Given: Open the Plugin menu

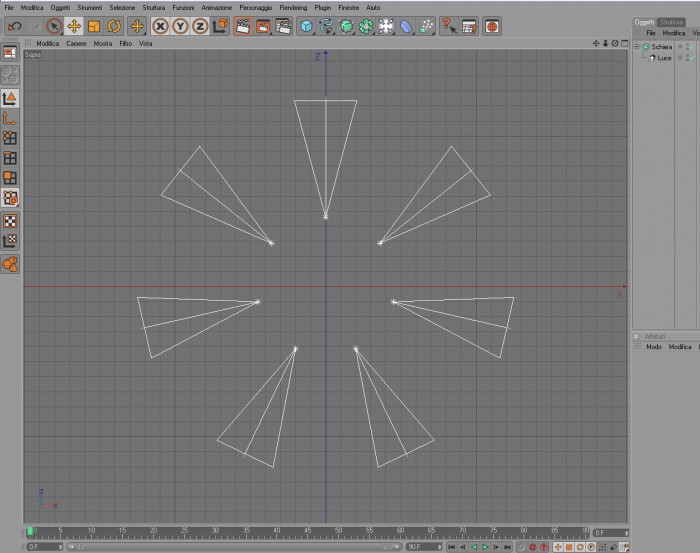Looking at the screenshot, I should pyautogui.click(x=323, y=8).
